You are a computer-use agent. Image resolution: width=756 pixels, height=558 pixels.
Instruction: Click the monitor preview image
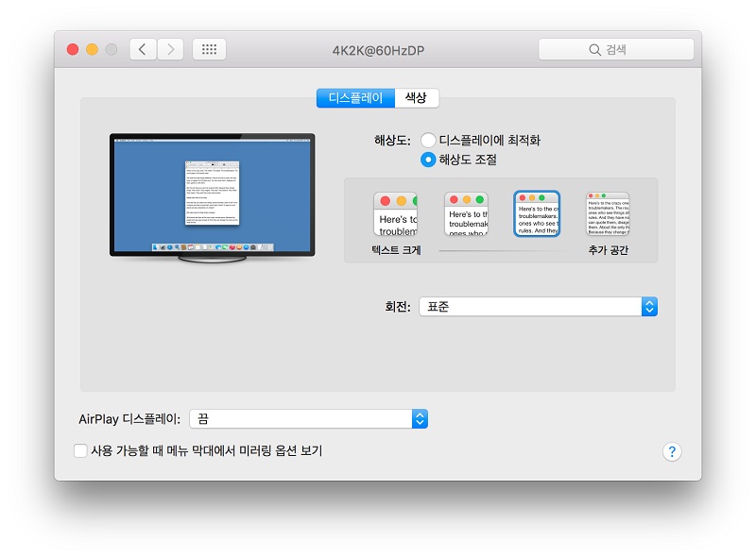[212, 198]
